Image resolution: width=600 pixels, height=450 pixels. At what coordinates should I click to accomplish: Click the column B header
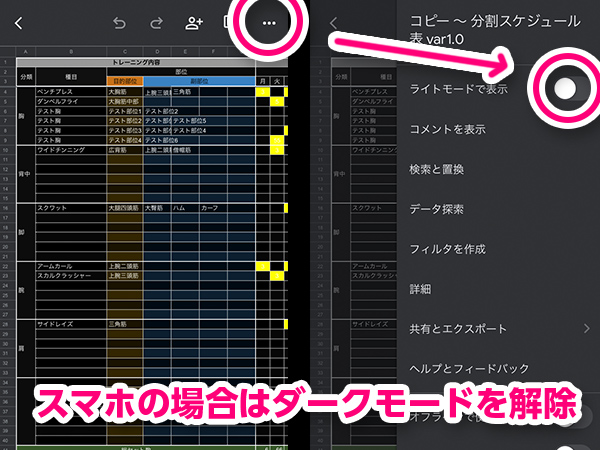click(70, 53)
